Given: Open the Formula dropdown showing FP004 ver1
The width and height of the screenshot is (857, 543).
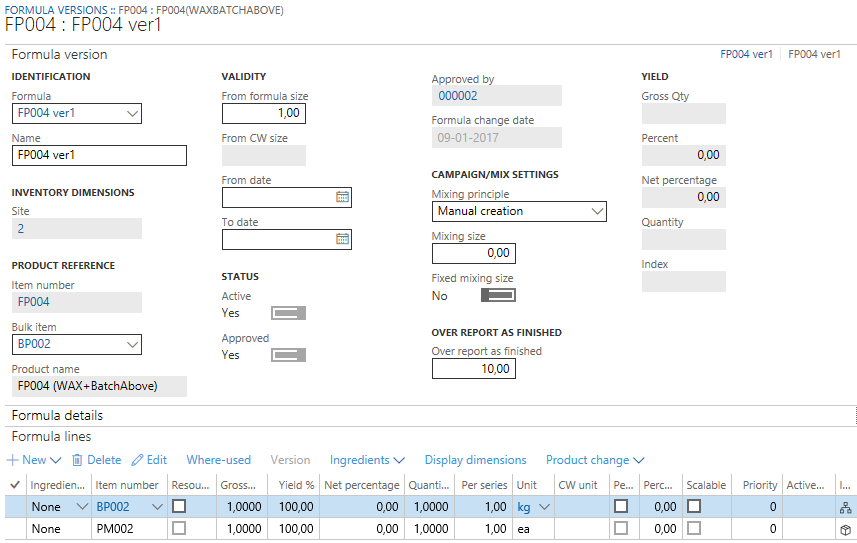Looking at the screenshot, I should pyautogui.click(x=132, y=113).
